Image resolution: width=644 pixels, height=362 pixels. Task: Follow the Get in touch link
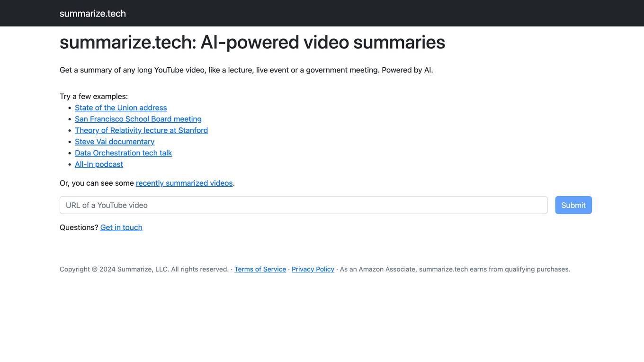121,227
